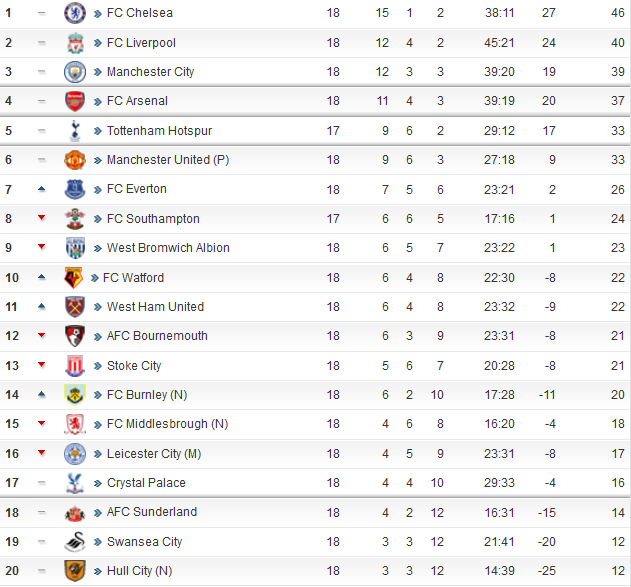Click the Tottenham Hotspur cockerel crest
The width and height of the screenshot is (631, 587).
pos(75,130)
